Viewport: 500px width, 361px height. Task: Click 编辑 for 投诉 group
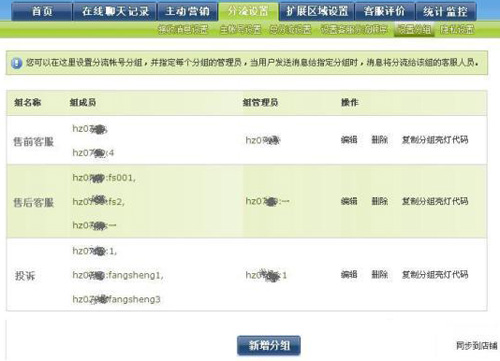(x=349, y=275)
